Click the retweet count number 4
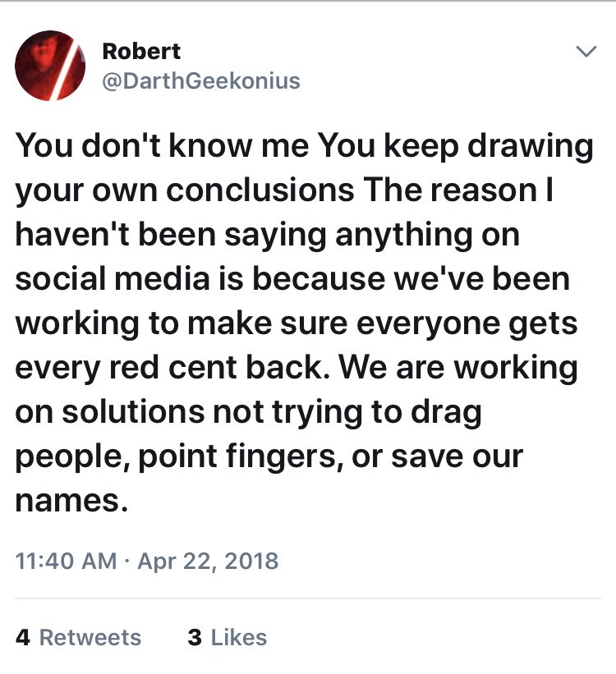This screenshot has height=674, width=616. (24, 638)
